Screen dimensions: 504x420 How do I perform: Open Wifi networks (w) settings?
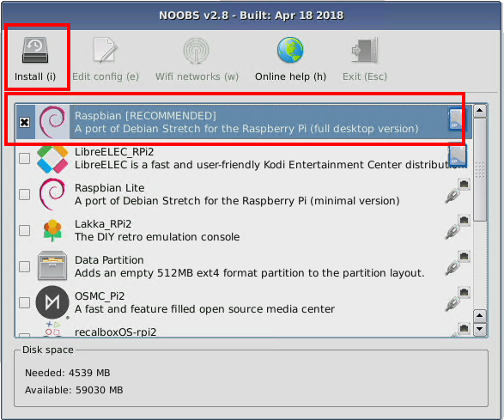197,58
